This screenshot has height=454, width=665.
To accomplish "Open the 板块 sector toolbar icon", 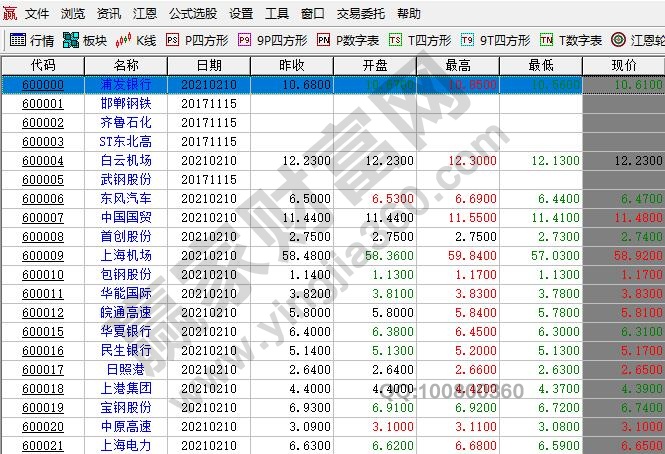I will coord(71,40).
